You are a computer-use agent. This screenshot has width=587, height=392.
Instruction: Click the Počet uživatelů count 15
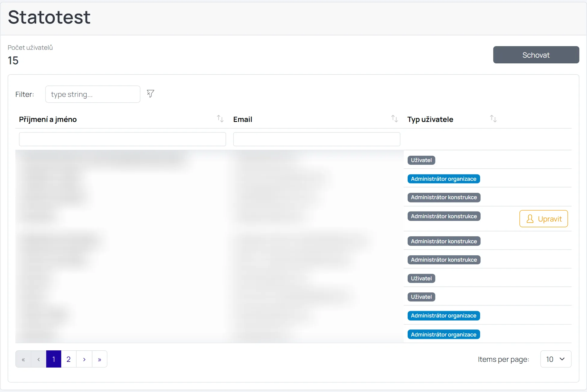click(x=13, y=60)
